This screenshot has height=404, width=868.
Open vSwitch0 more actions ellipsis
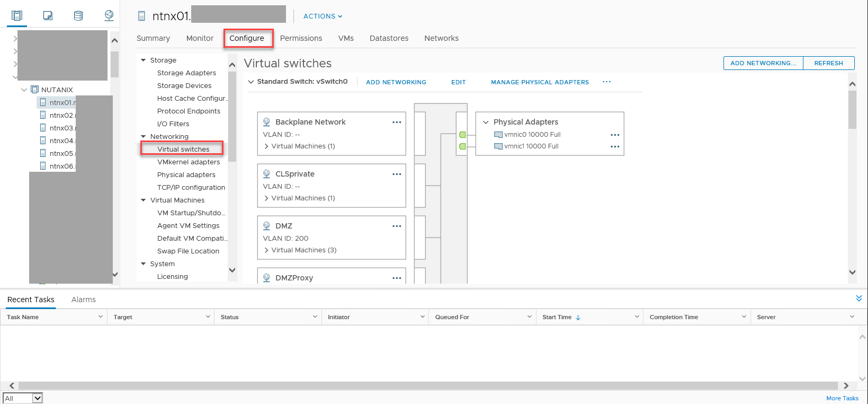607,82
